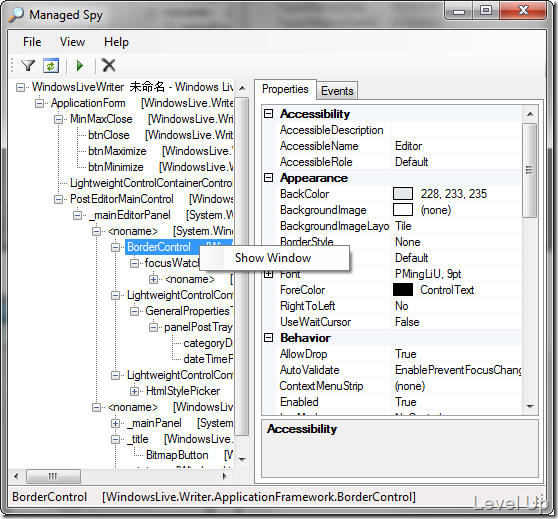Select the btnClose tree item
Image resolution: width=558 pixels, height=519 pixels.
click(109, 135)
